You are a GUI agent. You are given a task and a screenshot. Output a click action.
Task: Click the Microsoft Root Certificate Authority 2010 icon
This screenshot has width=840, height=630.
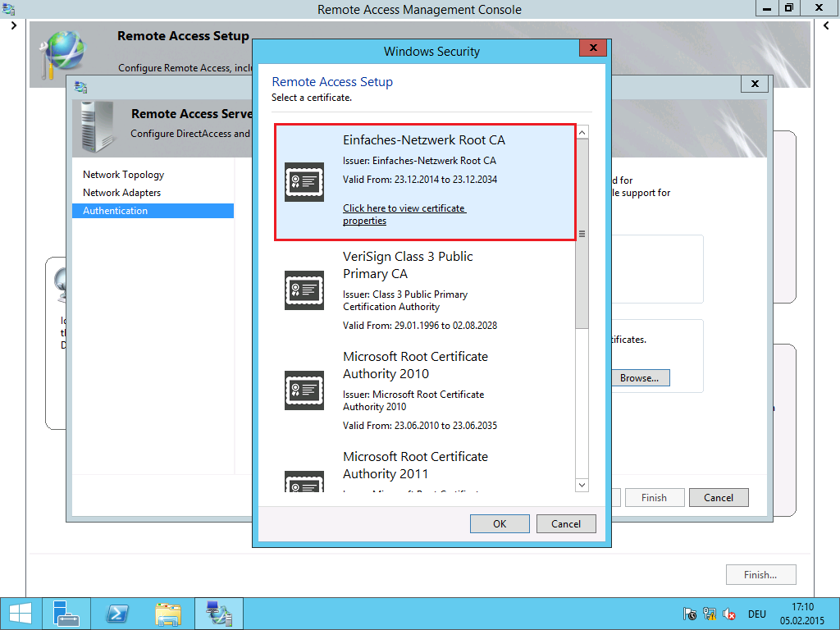tap(304, 390)
